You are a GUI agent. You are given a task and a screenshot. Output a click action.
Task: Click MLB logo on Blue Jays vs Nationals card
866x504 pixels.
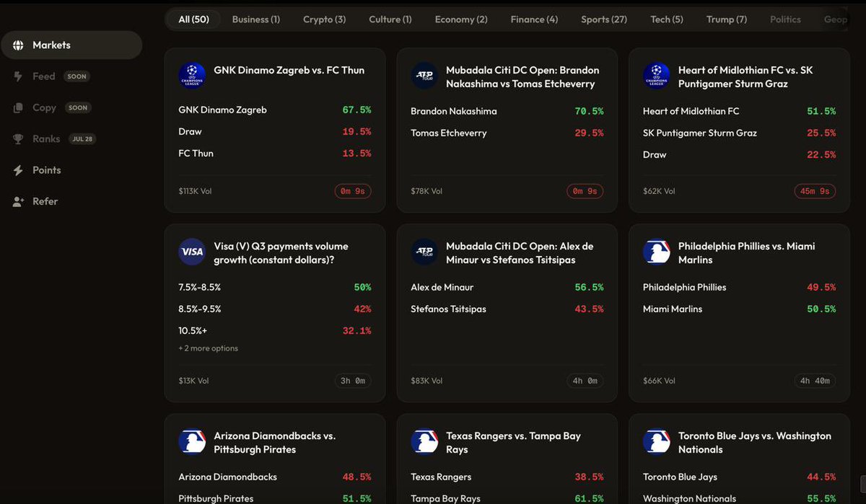click(x=657, y=441)
